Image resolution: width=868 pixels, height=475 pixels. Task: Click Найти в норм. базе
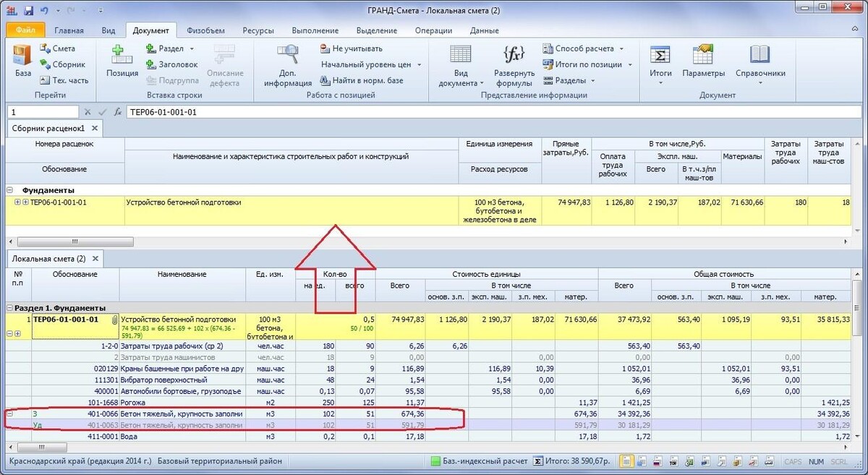361,80
